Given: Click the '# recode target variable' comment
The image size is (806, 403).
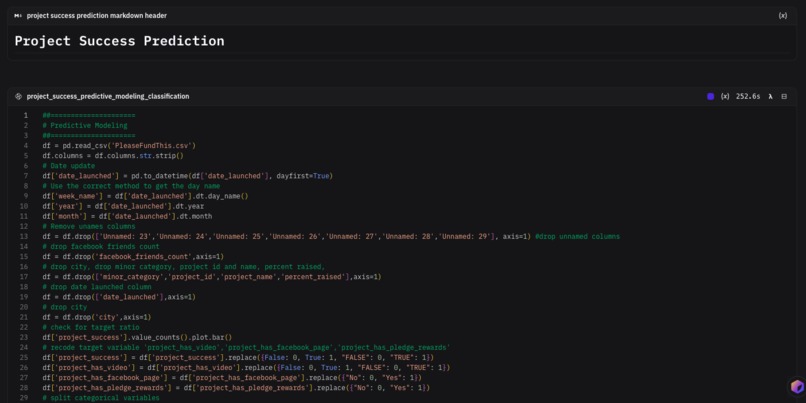Looking at the screenshot, I should coord(246,347).
